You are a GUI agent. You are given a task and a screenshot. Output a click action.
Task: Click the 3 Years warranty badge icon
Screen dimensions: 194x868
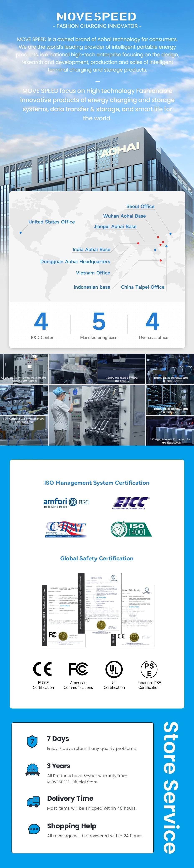tap(33, 770)
